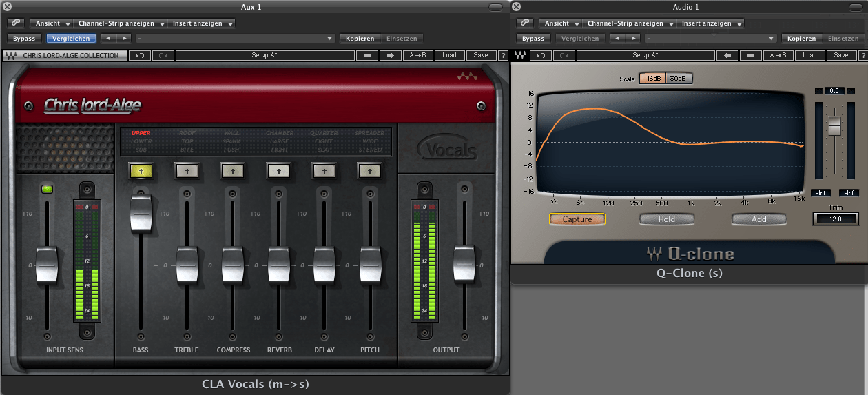Click Kopieren in Aux 1 window
868x395 pixels.
360,39
